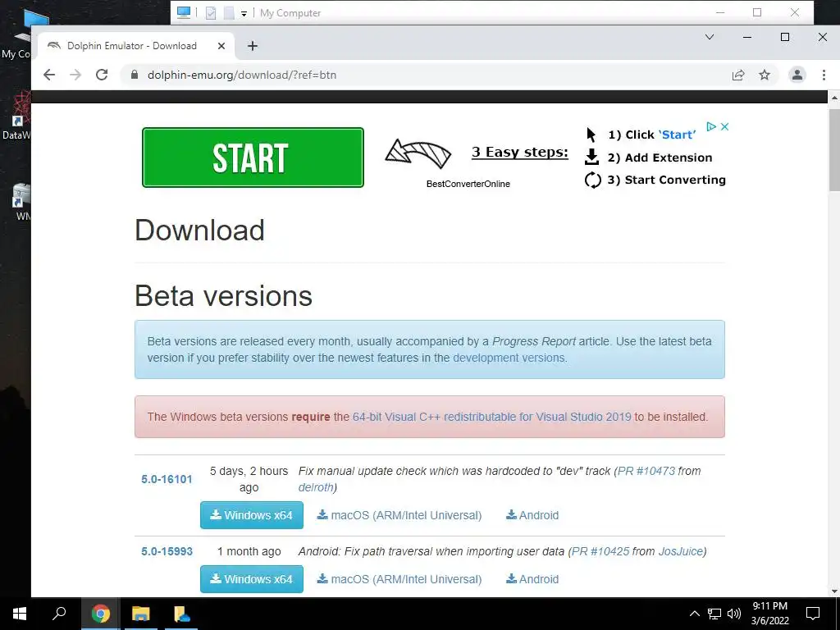Open the Chrome profile avatar
The image size is (840, 630).
[x=797, y=75]
